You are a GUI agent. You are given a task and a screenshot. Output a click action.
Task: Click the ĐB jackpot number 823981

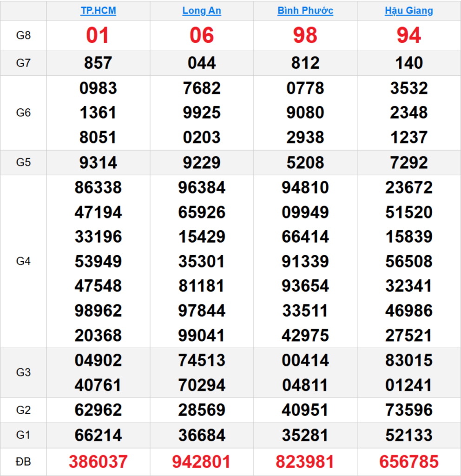[x=305, y=462]
